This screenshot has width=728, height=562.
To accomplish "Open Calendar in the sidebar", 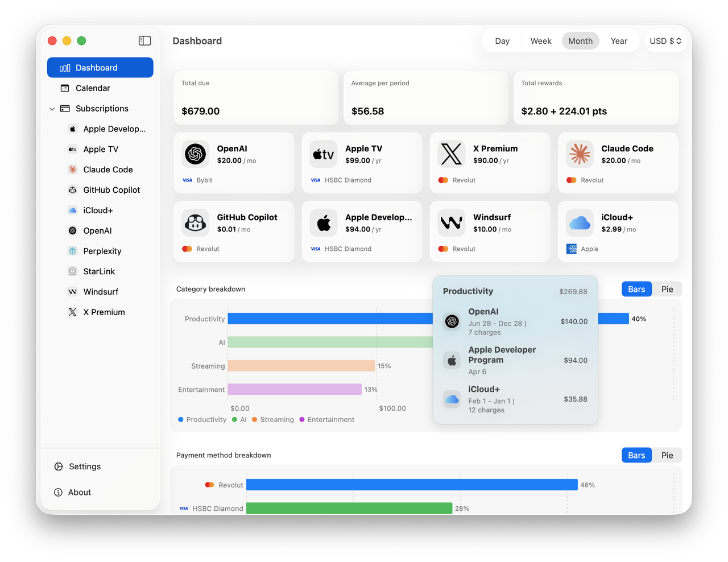I will point(93,88).
